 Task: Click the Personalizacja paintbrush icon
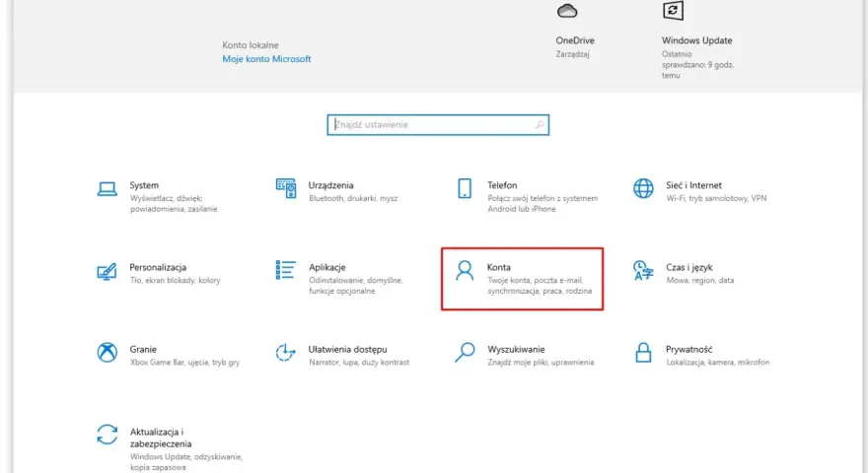(107, 272)
